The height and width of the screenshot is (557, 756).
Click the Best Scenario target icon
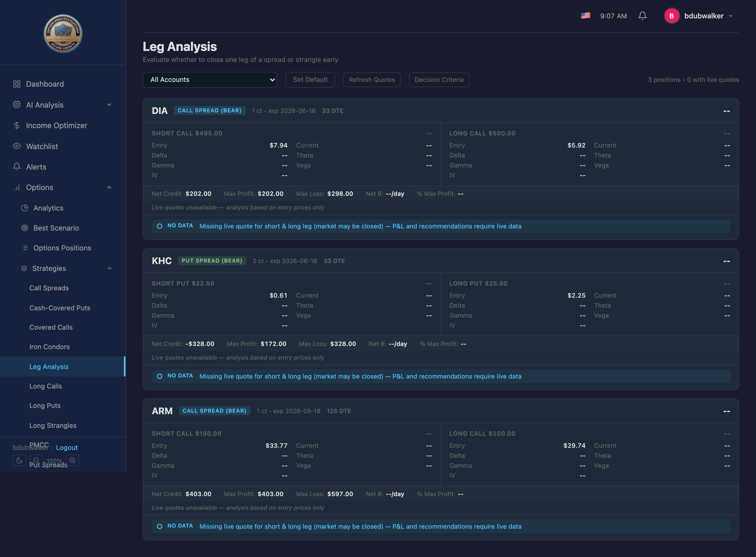tap(25, 228)
